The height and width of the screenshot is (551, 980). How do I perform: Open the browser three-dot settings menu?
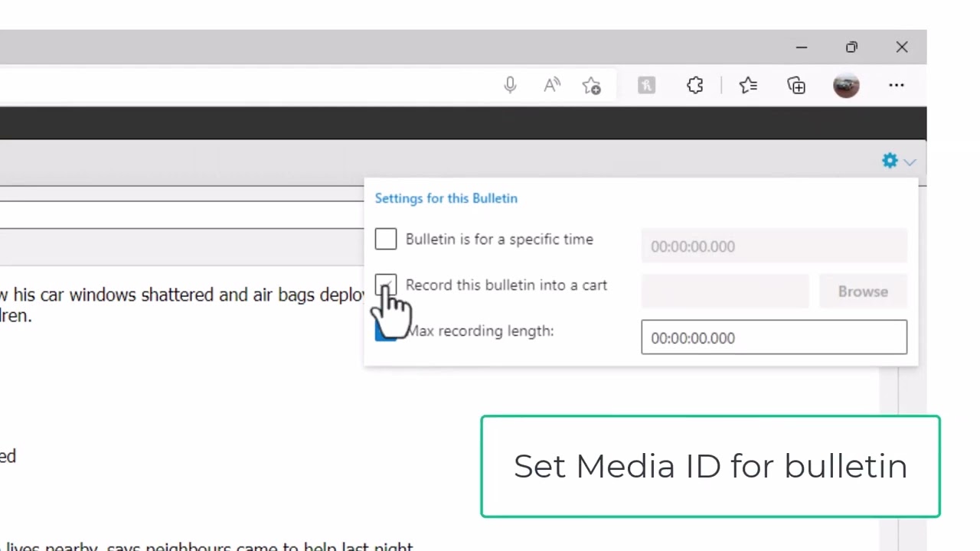point(897,86)
